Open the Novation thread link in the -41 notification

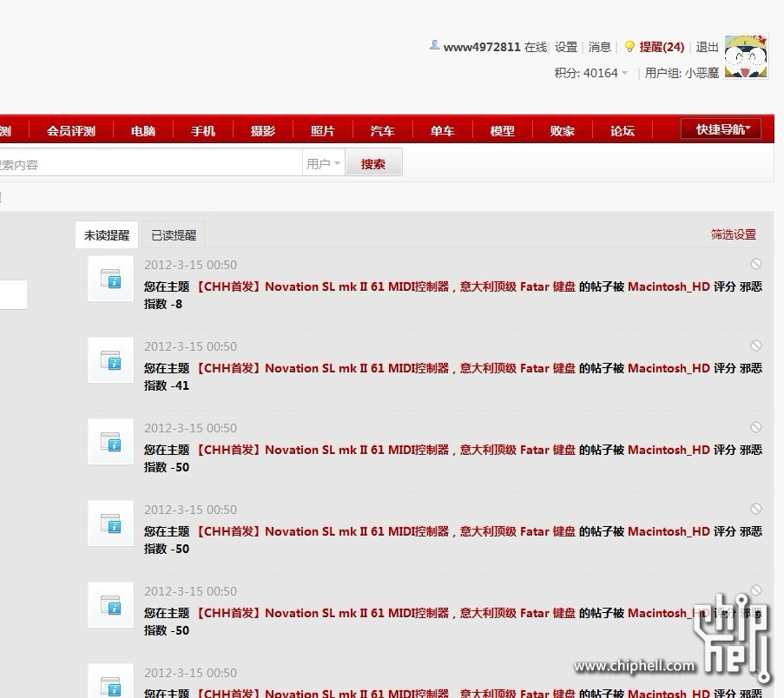pyautogui.click(x=385, y=368)
